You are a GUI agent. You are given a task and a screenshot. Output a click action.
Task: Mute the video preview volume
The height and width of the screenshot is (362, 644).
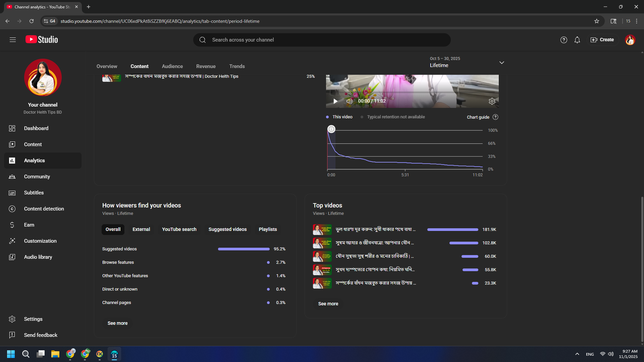[x=349, y=101]
